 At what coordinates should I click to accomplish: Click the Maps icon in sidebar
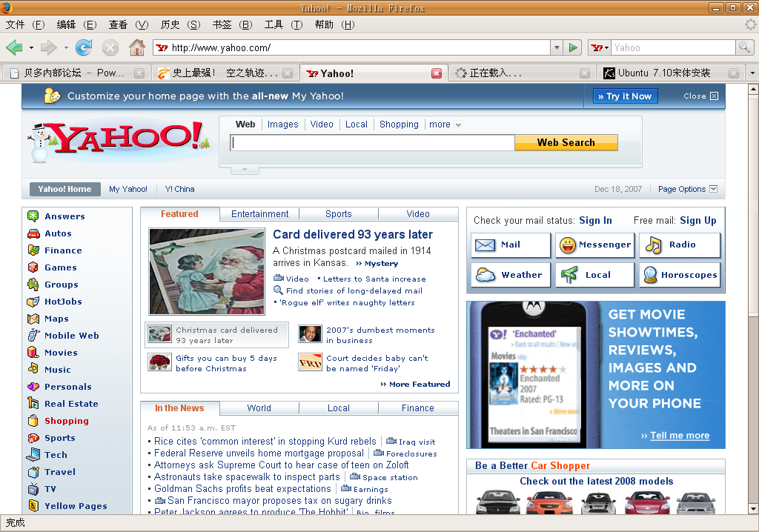coord(33,319)
